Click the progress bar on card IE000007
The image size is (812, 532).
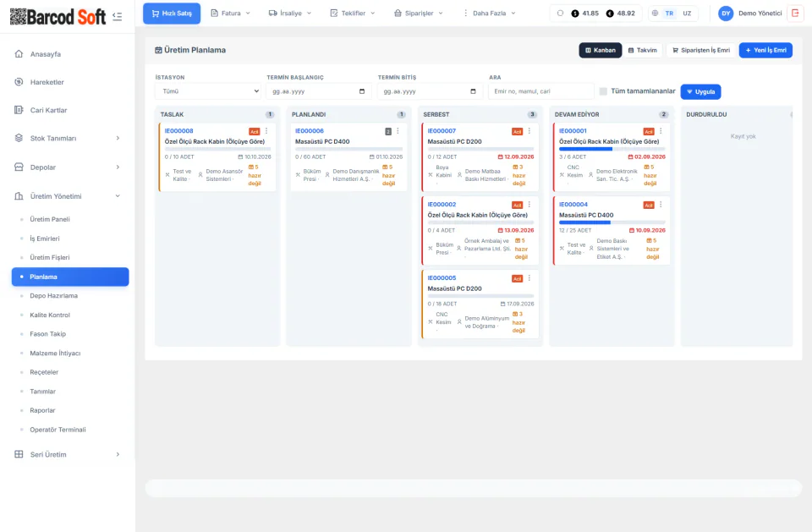pos(480,149)
